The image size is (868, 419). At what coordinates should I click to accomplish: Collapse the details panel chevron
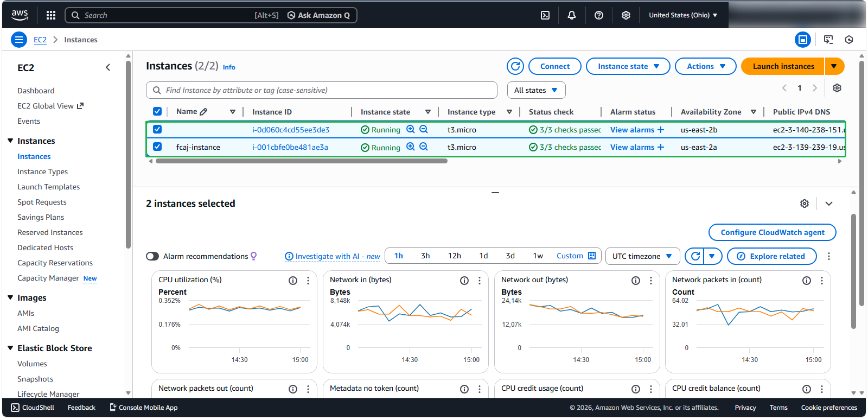(829, 204)
